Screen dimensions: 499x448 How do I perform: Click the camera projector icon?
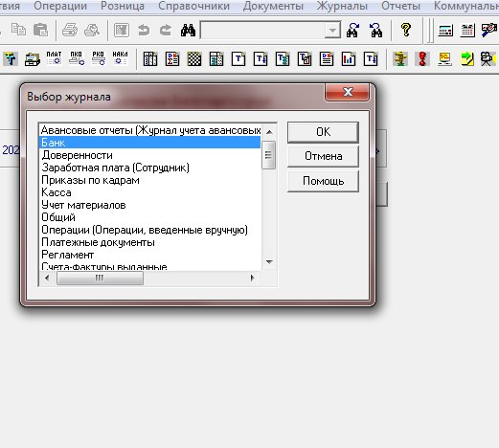pyautogui.click(x=488, y=59)
